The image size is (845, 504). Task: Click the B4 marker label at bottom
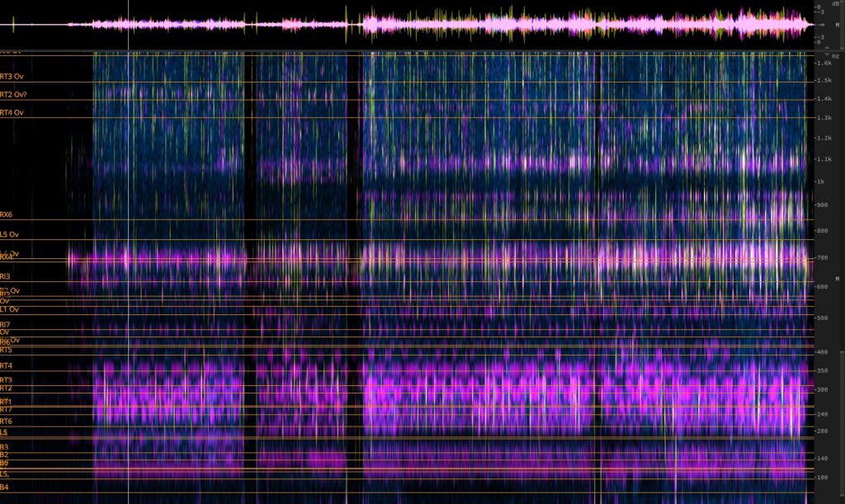coord(4,488)
